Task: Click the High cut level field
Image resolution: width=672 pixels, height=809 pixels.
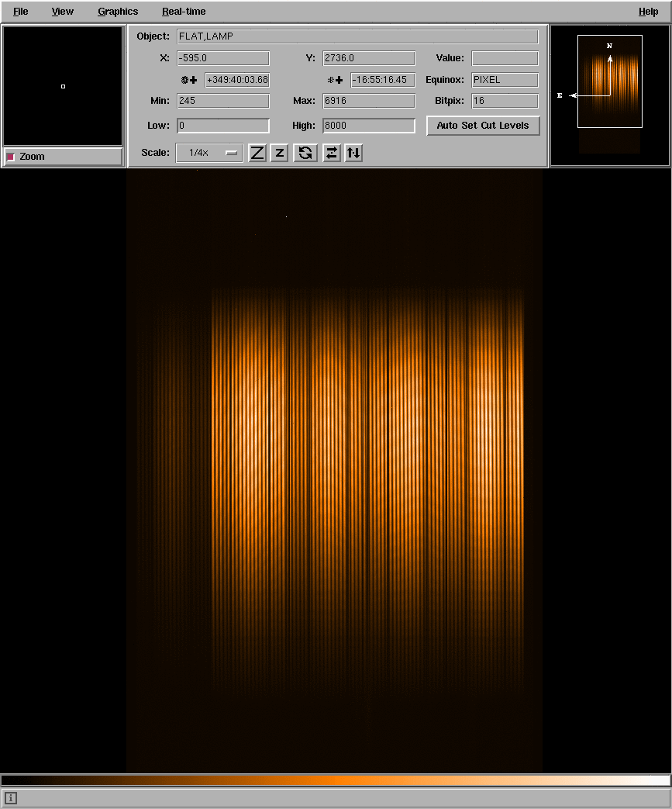Action: pos(369,126)
